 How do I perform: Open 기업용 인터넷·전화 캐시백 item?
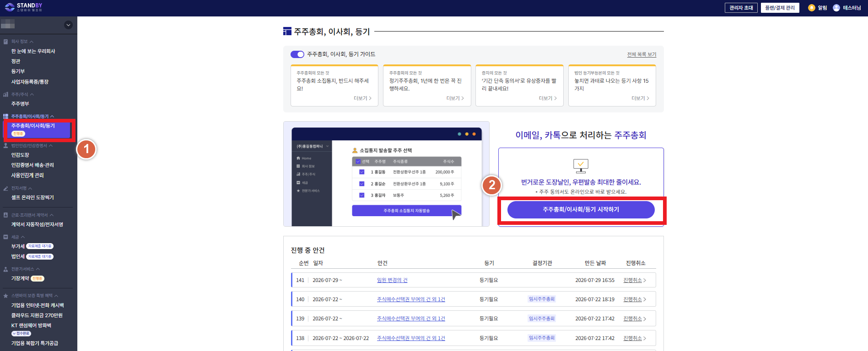coord(38,305)
